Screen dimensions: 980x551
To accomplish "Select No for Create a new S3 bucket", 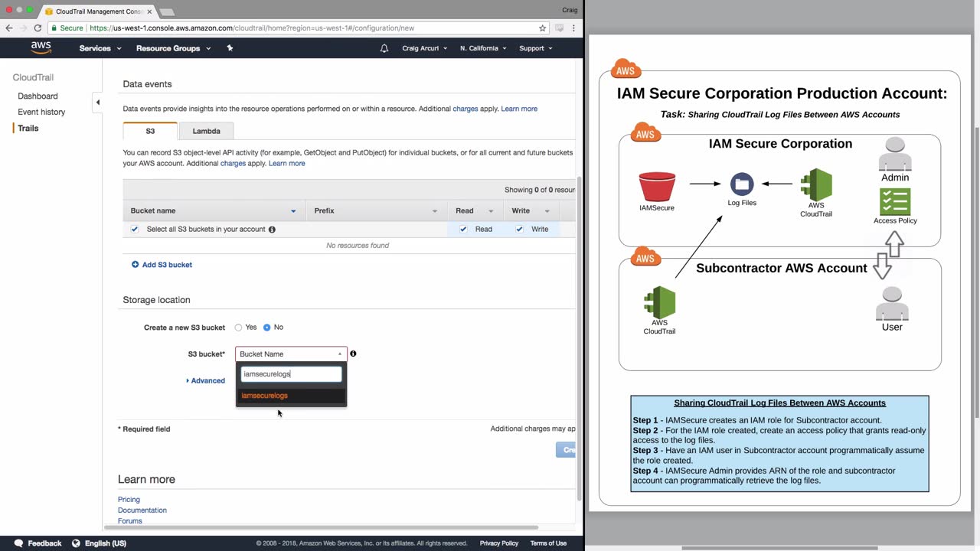I will (266, 328).
